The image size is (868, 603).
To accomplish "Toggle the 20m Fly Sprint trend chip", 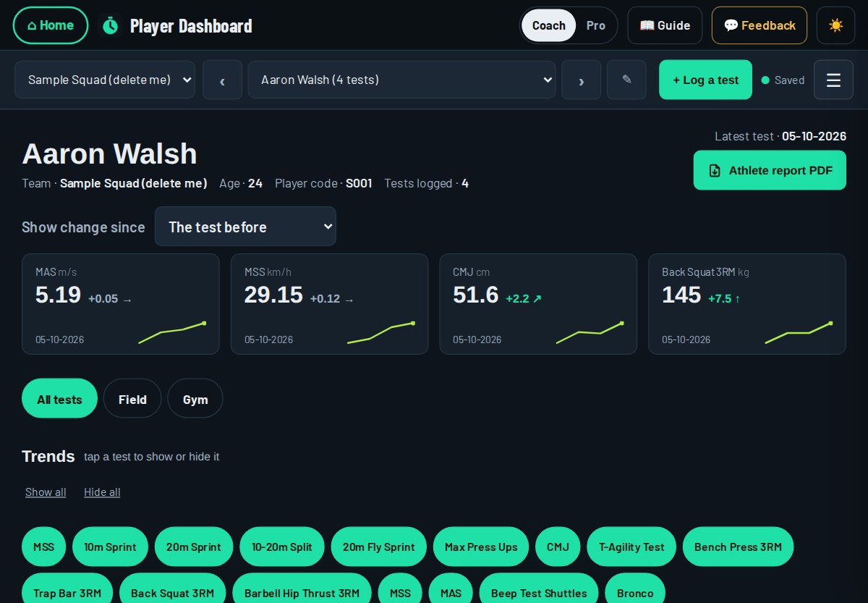I will 379,547.
